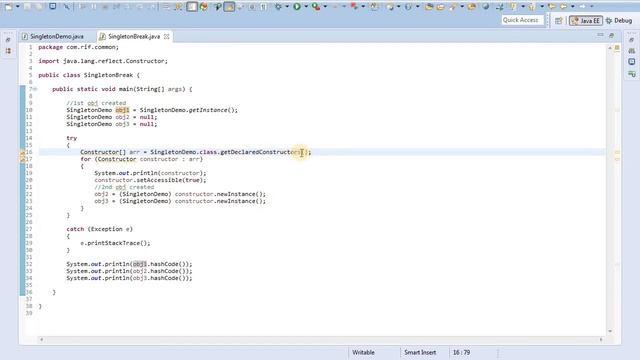Open the fourth right sidebar view icon

(632, 74)
